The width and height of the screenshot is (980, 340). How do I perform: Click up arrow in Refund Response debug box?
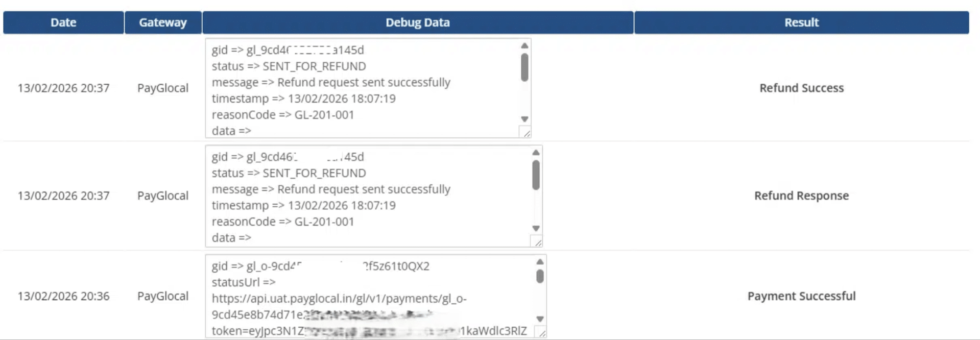[x=536, y=153]
